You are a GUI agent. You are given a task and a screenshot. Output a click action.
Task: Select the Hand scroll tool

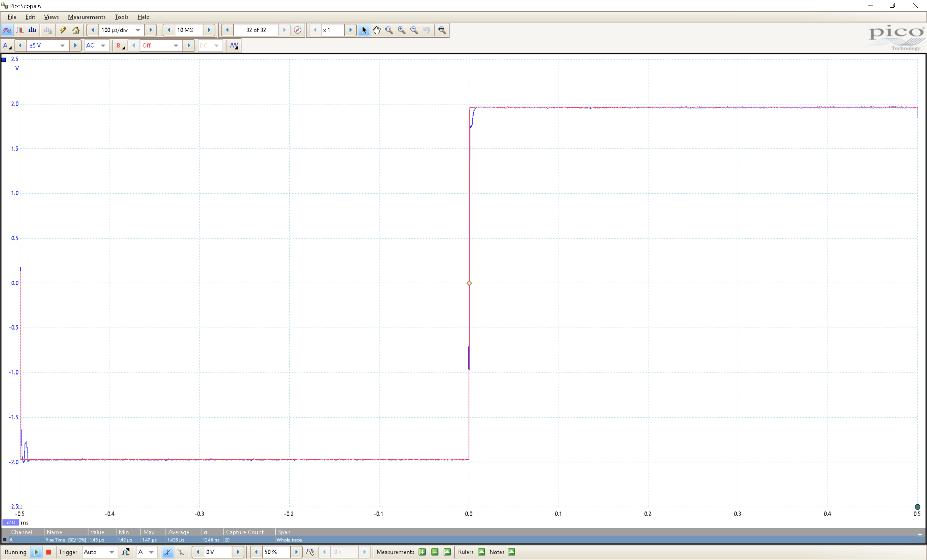pos(377,30)
